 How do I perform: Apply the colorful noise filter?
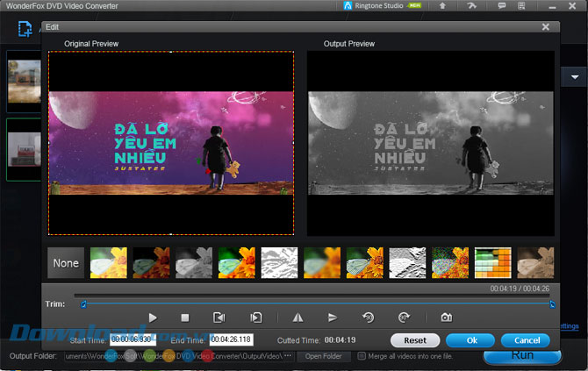click(450, 263)
